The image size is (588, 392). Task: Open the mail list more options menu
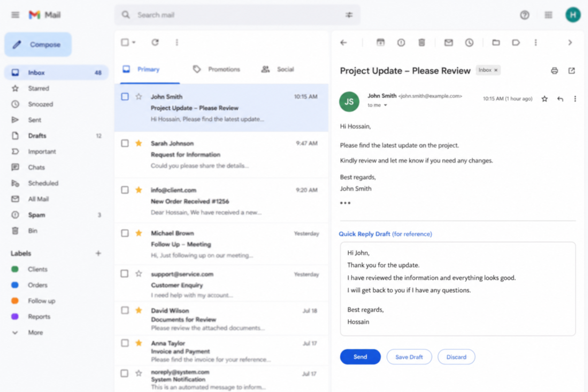point(177,42)
